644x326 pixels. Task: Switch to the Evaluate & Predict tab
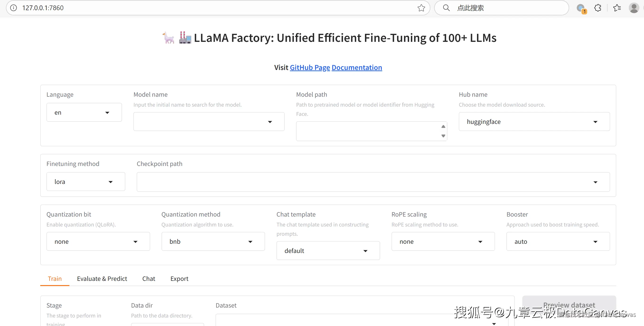102,278
